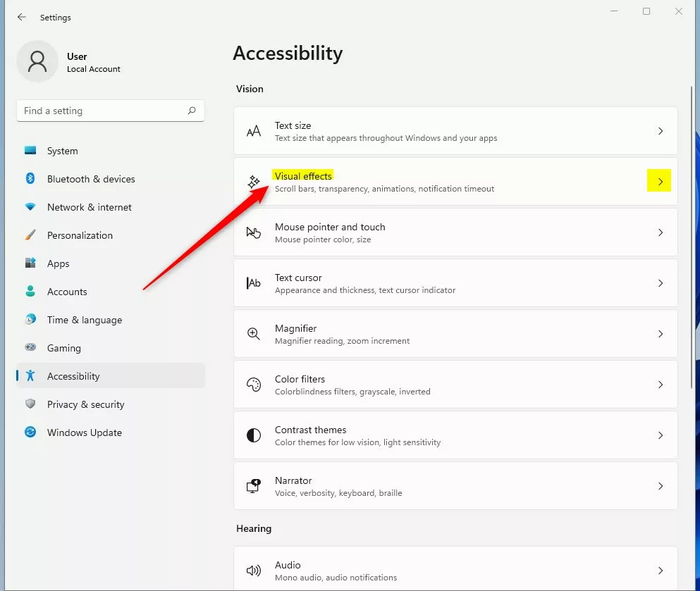The image size is (700, 591).
Task: Maximize the Settings window
Action: pyautogui.click(x=646, y=11)
